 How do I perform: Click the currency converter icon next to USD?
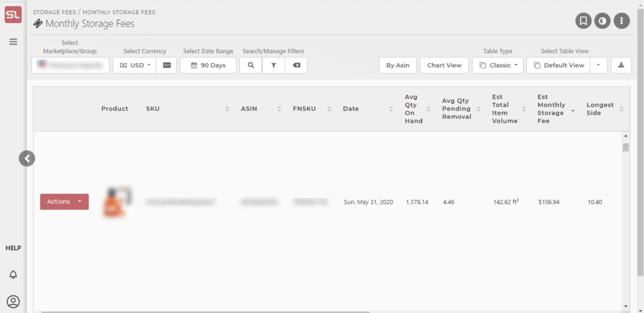tap(167, 65)
